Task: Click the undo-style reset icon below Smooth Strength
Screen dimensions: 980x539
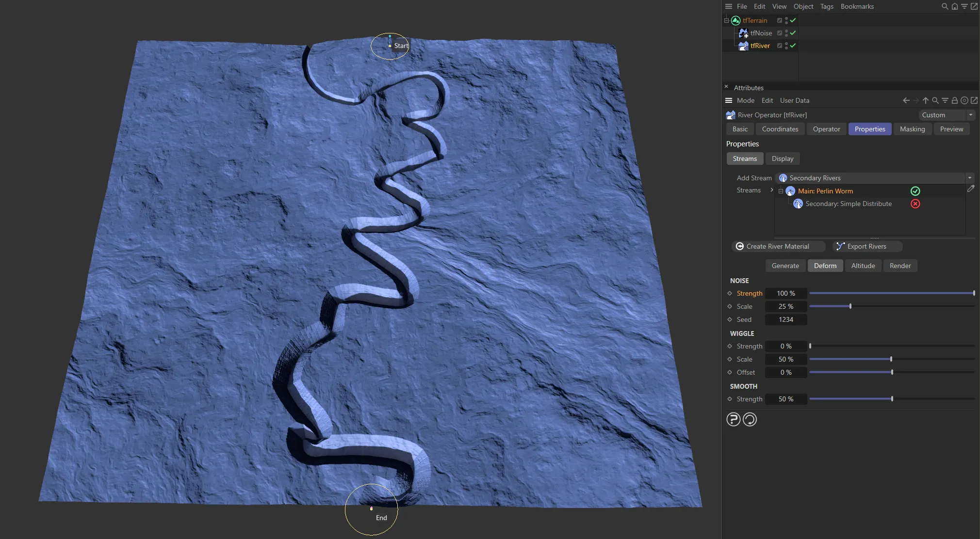Action: point(750,419)
